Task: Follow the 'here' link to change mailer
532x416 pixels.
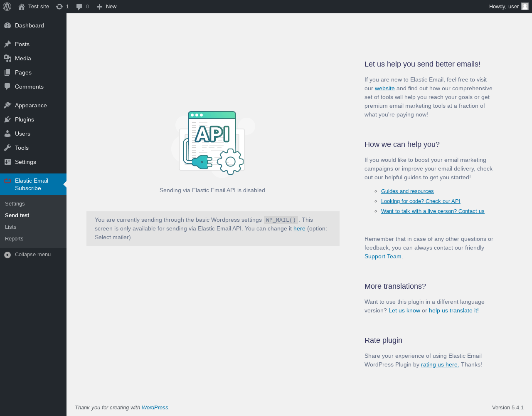Action: 299,228
